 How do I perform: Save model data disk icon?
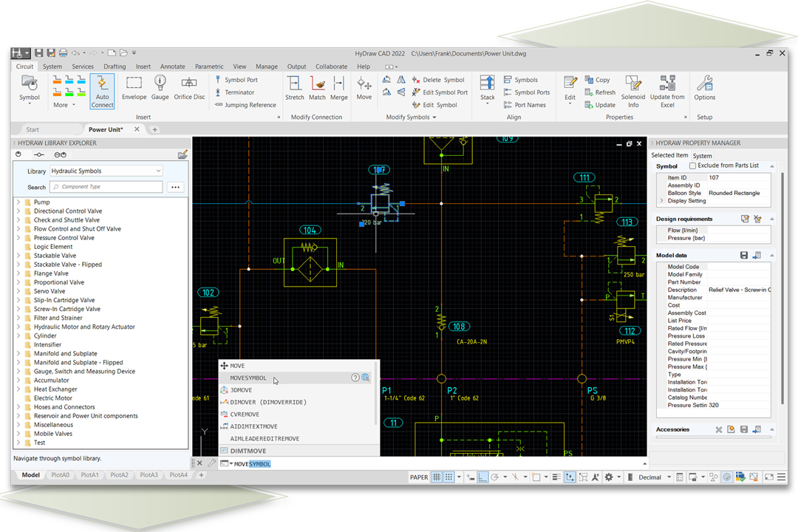pyautogui.click(x=743, y=255)
